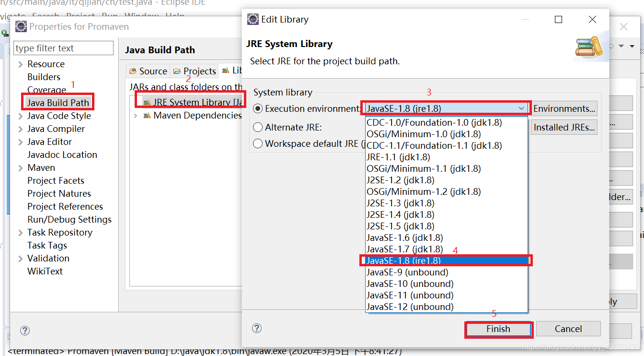Screen dimensions: 644x356
Task: Expand the Validation node
Action: coord(20,259)
